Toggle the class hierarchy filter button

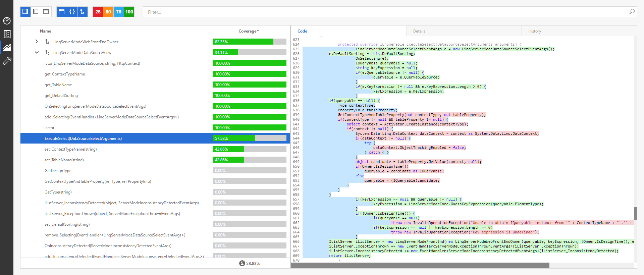pyautogui.click(x=83, y=12)
